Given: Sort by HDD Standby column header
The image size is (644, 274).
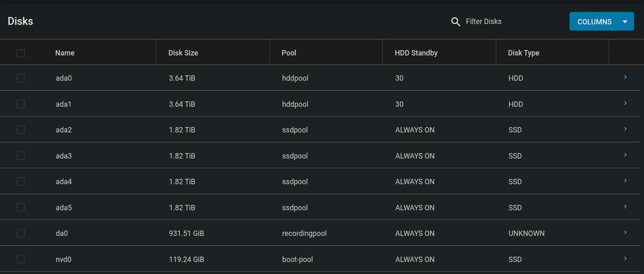Looking at the screenshot, I should pos(416,53).
